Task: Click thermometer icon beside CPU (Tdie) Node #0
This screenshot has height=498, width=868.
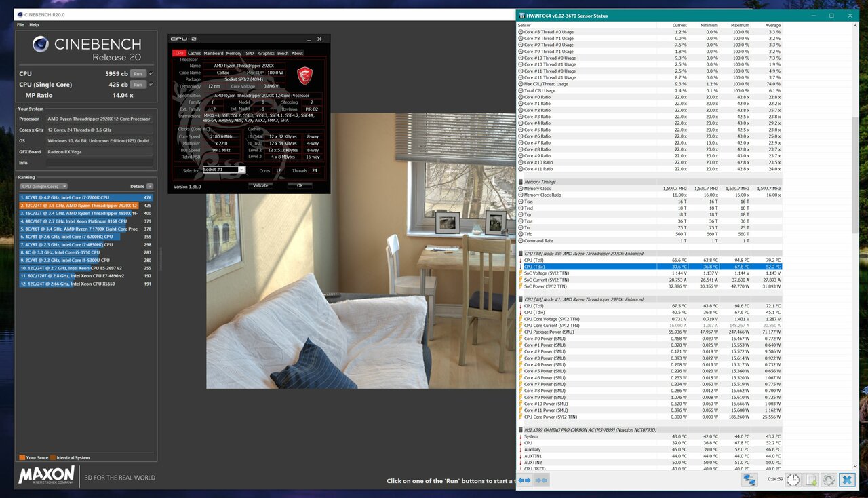Action: 521,267
